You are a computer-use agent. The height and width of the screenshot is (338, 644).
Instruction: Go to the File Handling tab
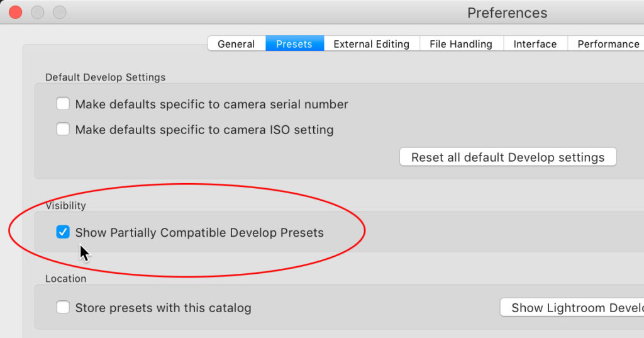point(461,44)
